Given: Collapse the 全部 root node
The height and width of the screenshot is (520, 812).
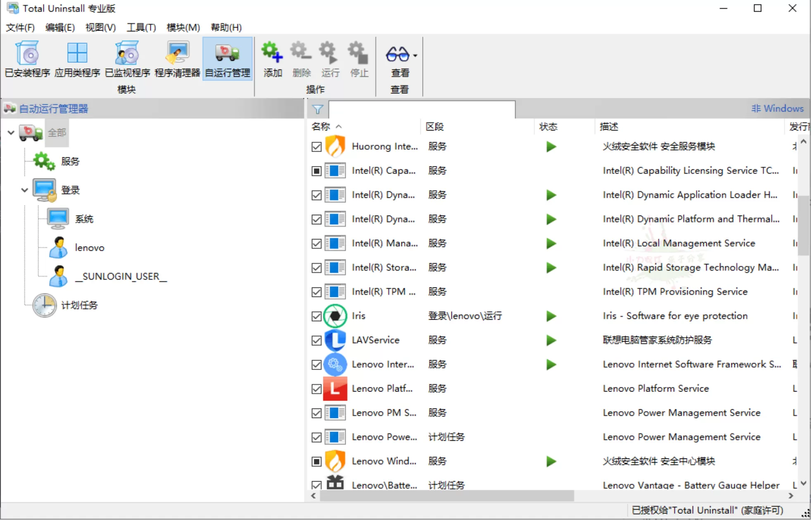Looking at the screenshot, I should click(11, 133).
